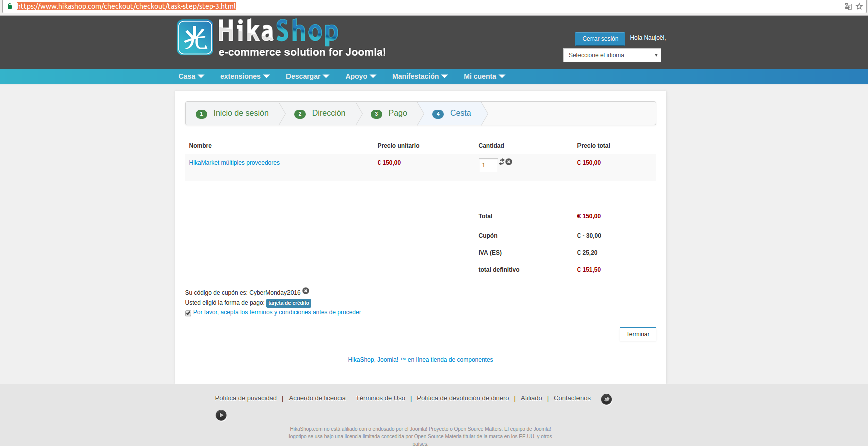The width and height of the screenshot is (868, 446).
Task: Expand the Casa menu
Action: tap(191, 76)
